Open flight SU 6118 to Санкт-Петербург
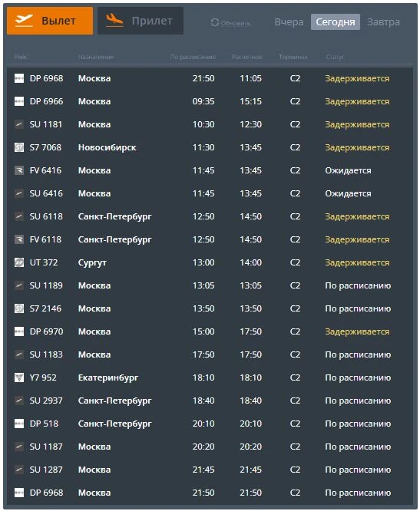This screenshot has height=511, width=420. click(210, 216)
